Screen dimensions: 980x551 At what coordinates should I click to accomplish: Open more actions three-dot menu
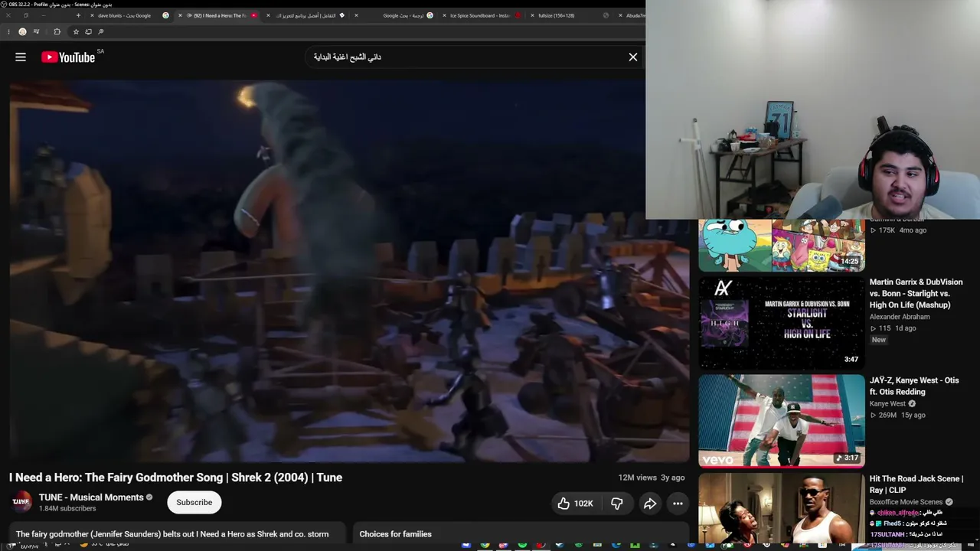point(678,503)
